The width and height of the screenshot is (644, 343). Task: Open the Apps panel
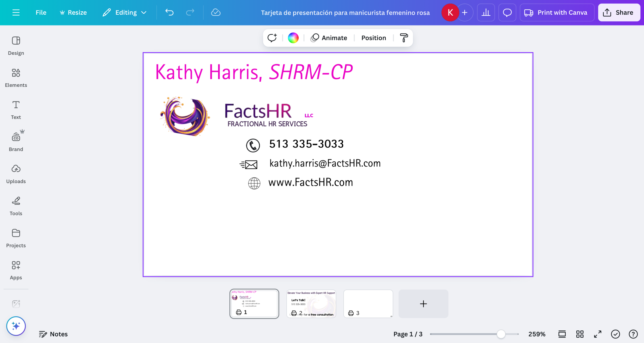tap(16, 270)
